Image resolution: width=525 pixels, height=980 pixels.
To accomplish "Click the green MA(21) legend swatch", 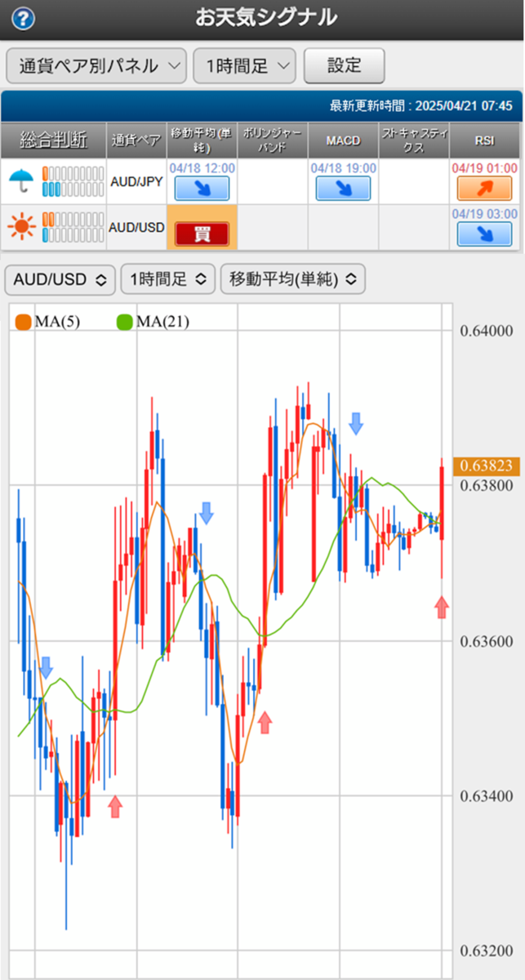I will point(125,322).
